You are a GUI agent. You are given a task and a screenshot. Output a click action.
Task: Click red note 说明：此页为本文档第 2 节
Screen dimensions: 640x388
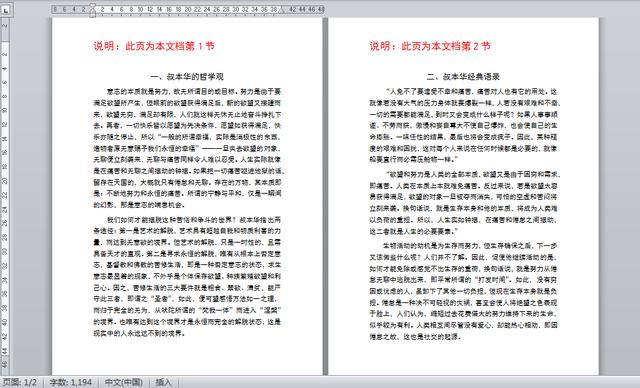[430, 46]
